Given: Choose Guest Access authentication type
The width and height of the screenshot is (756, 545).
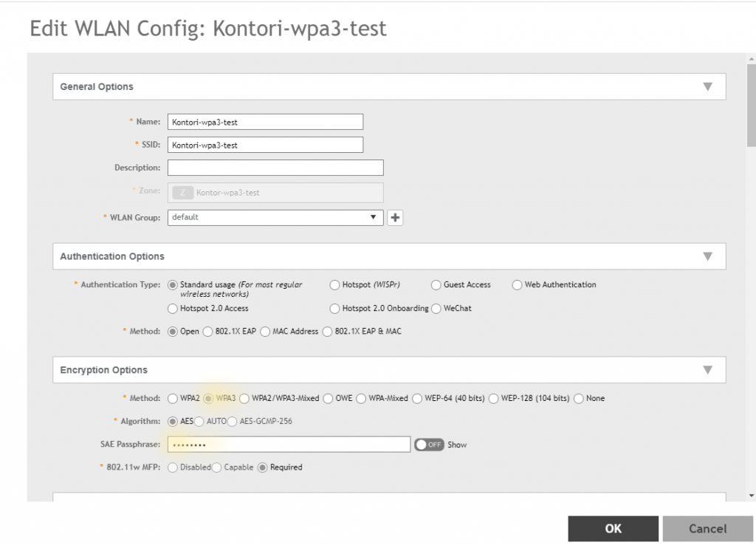Looking at the screenshot, I should point(436,285).
